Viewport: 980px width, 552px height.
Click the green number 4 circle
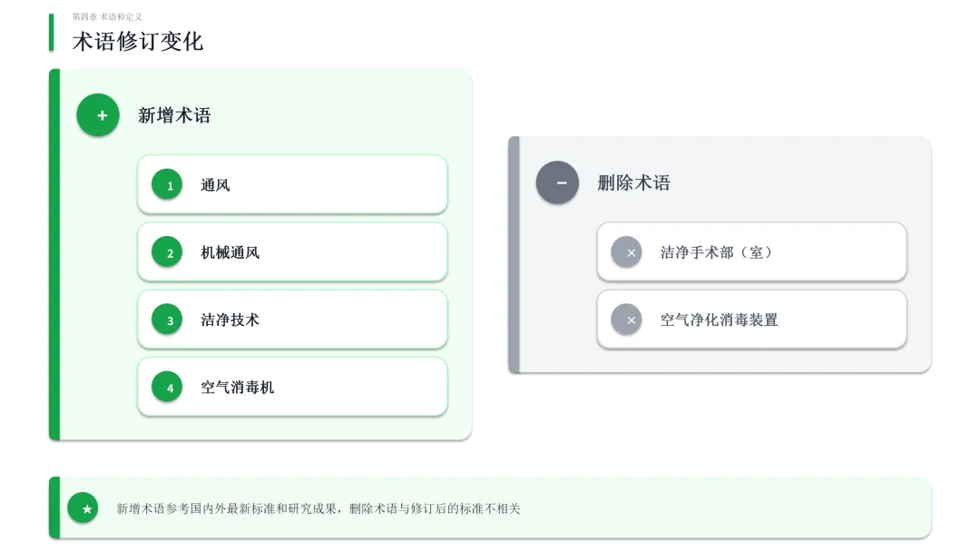pos(167,387)
